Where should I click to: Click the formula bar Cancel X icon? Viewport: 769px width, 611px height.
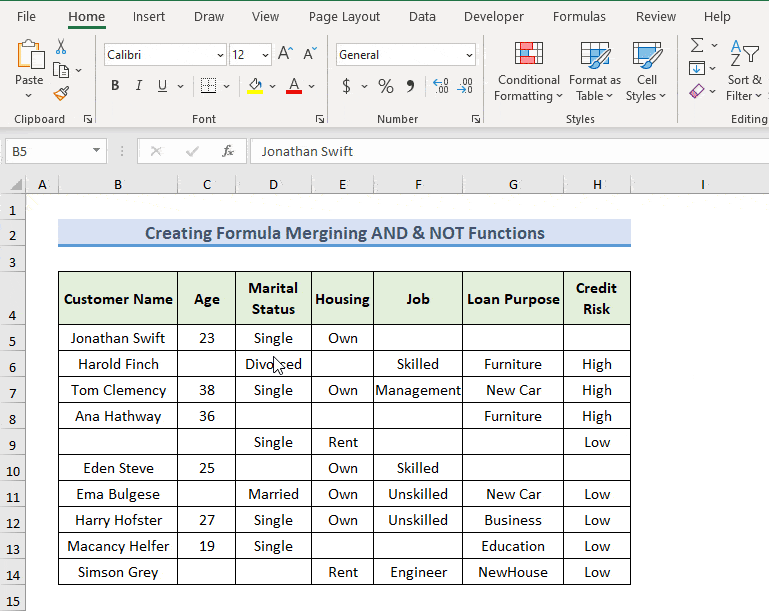[x=156, y=151]
